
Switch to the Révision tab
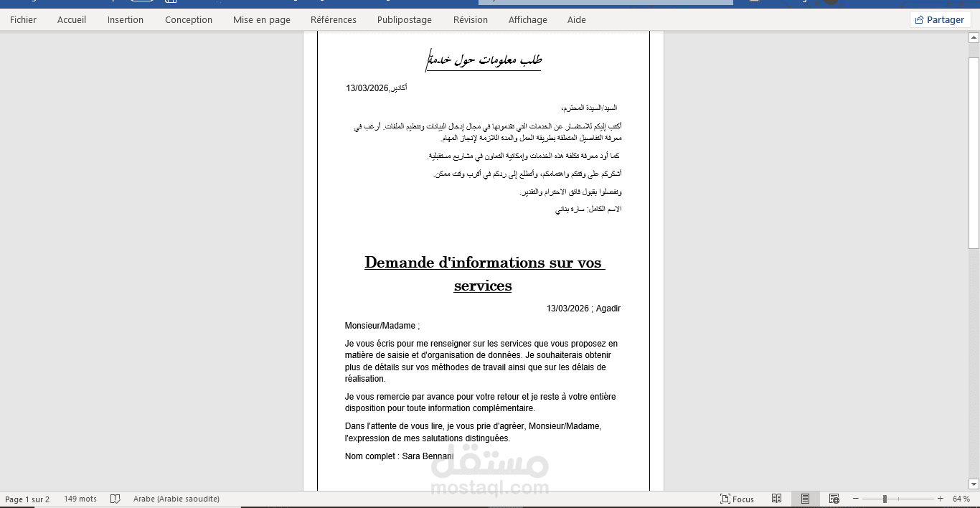[x=471, y=19]
